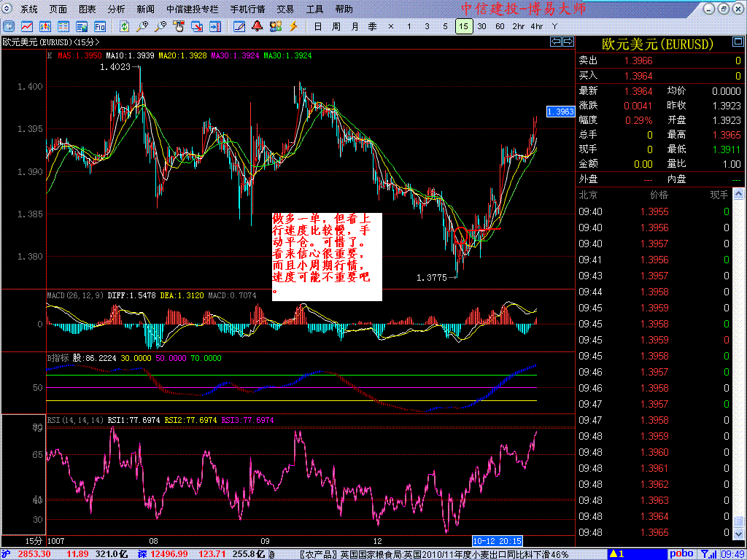Select the 2hr period
This screenshot has height=560, width=747.
point(519,27)
